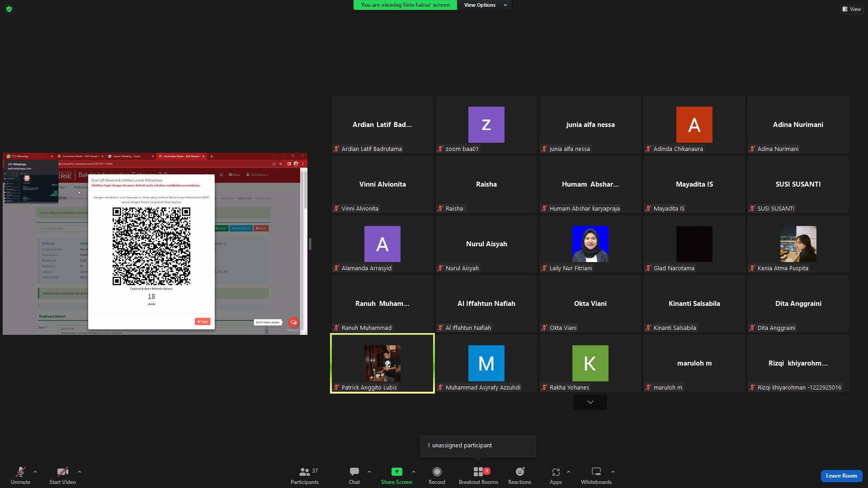Open video options arrow beside Start Video
This screenshot has width=868, height=488.
(x=80, y=472)
